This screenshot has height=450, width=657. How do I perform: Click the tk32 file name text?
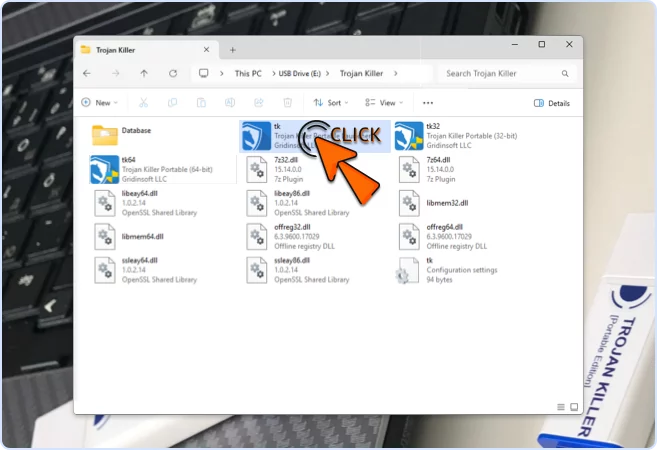click(433, 126)
